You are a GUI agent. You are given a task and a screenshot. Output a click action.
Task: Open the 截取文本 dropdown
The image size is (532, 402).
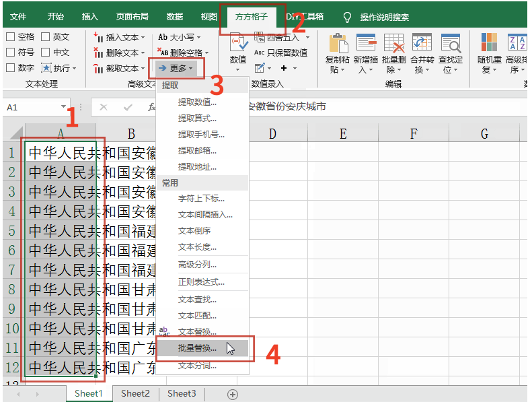[x=121, y=68]
